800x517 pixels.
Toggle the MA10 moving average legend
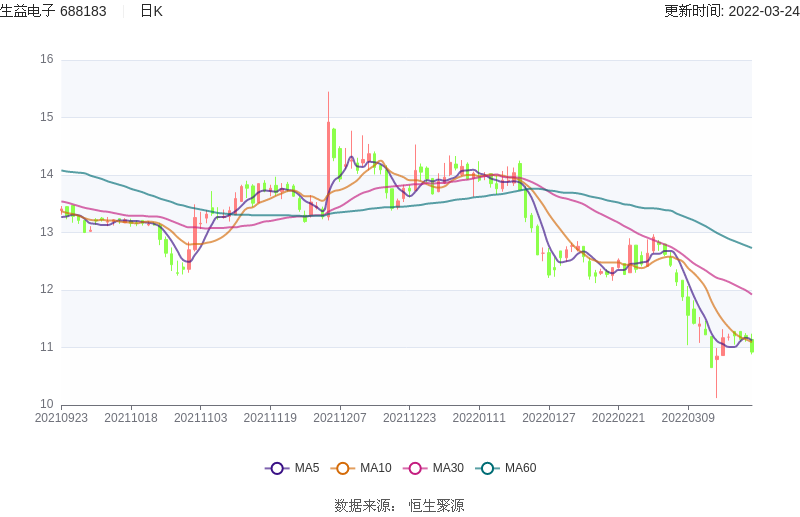[x=343, y=468]
